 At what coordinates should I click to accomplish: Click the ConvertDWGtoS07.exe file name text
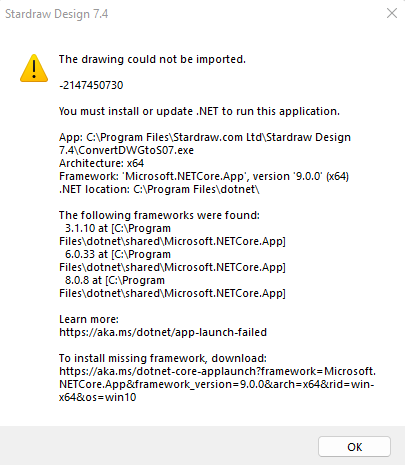pos(136,150)
